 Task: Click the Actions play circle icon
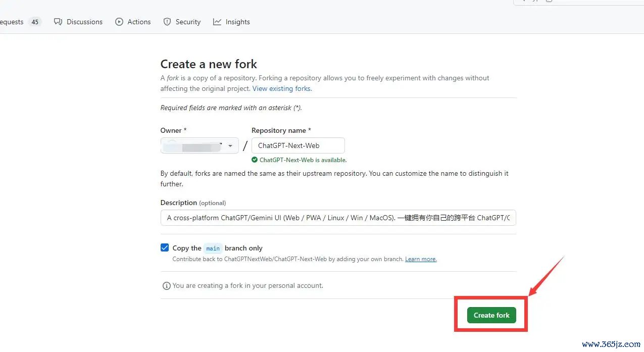[119, 22]
